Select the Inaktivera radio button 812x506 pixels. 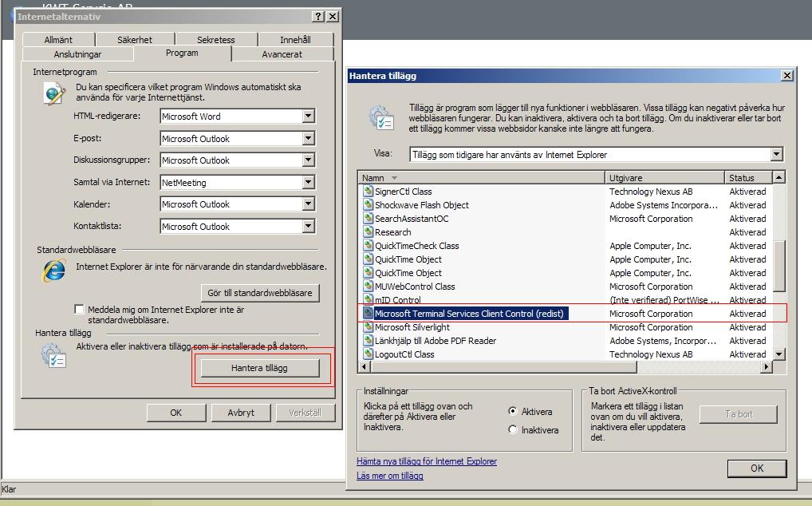pos(513,429)
